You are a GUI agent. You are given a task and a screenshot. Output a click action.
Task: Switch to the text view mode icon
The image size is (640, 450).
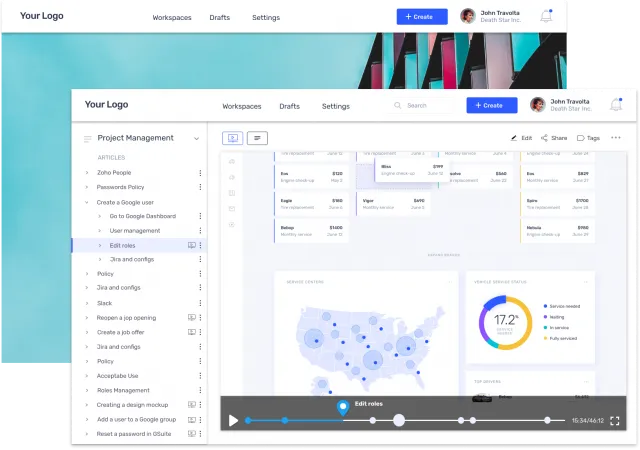257,138
